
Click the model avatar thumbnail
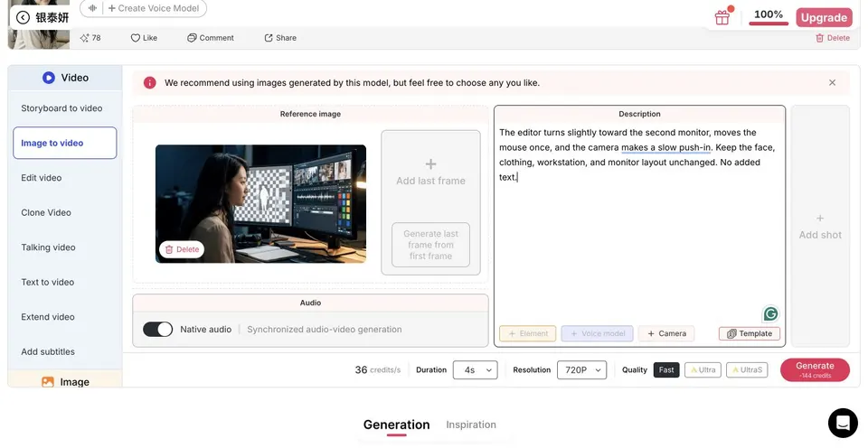[x=39, y=24]
